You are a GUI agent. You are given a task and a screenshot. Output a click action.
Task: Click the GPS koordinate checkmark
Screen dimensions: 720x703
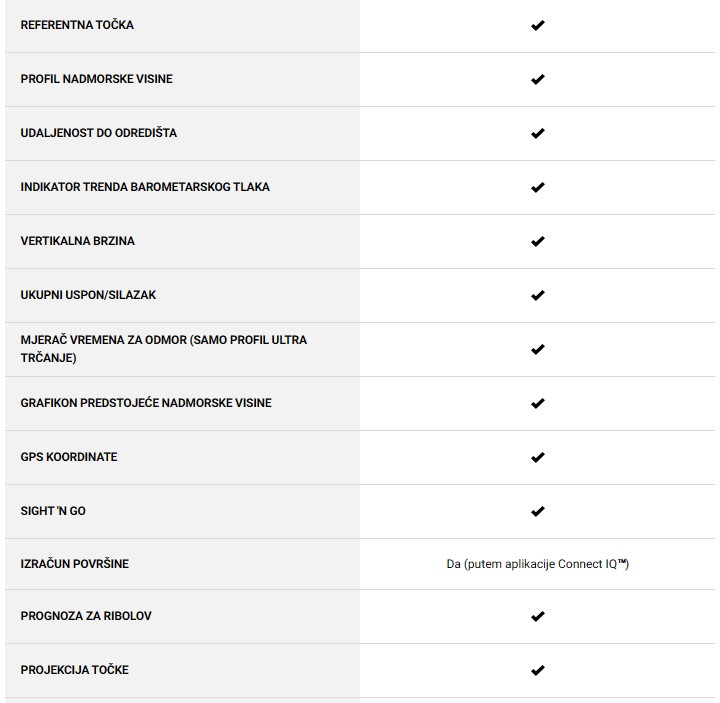537,458
